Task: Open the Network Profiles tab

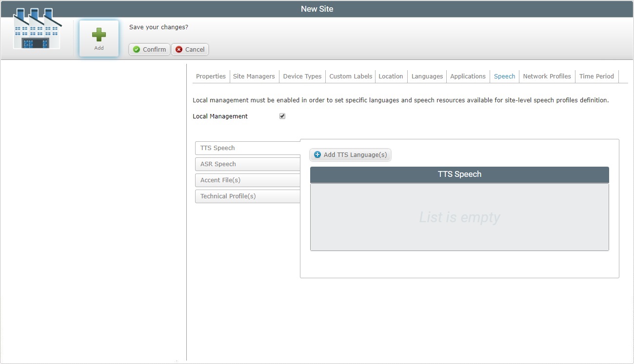Action: click(x=547, y=76)
